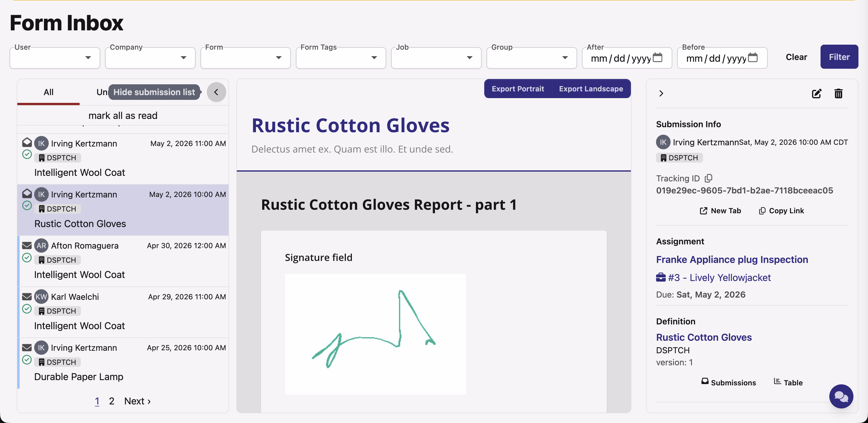Click the green check on the May 2 11:00 AM submission

pos(27,155)
